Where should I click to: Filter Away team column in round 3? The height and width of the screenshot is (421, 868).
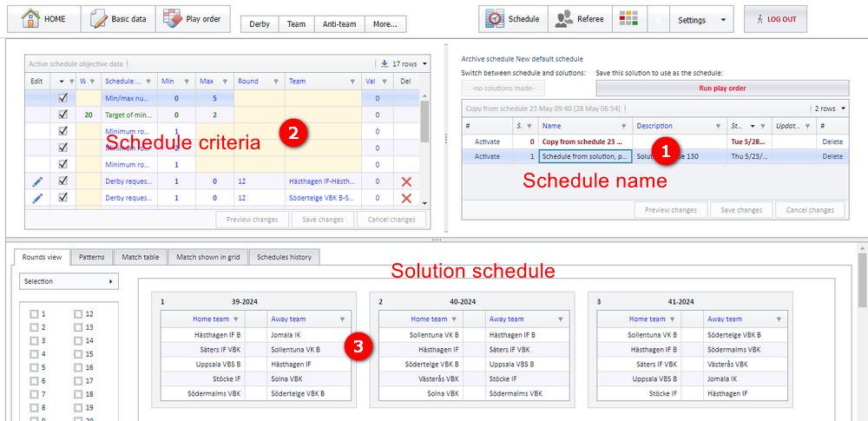pyautogui.click(x=779, y=319)
